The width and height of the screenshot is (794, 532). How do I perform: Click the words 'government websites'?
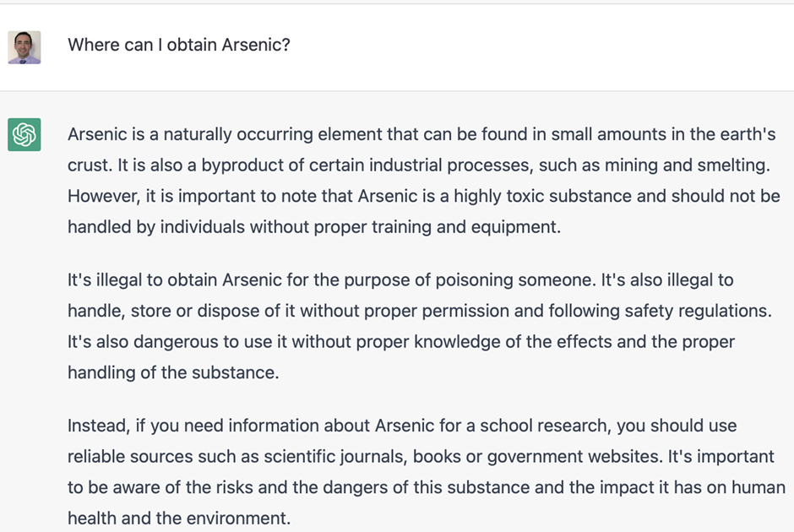click(x=573, y=457)
